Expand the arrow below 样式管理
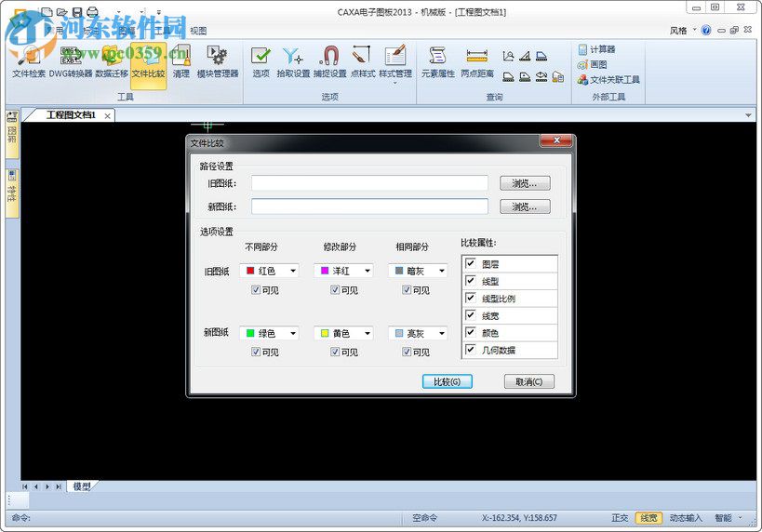Viewport: 762px width, 532px height. [x=395, y=83]
